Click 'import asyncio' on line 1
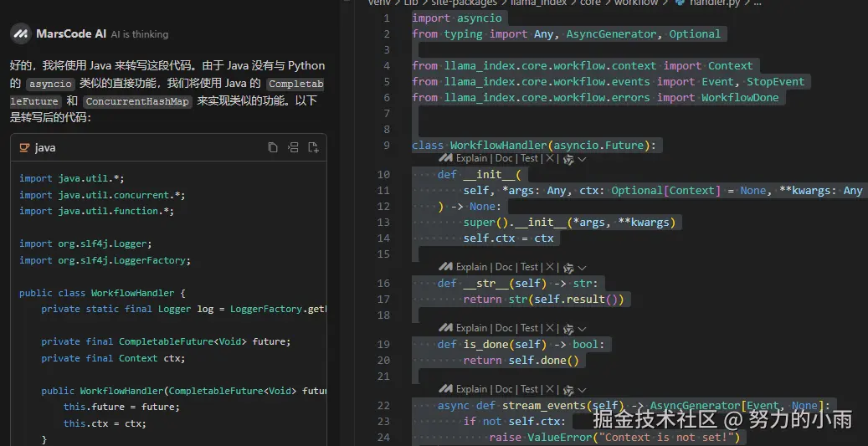868x446 pixels. coord(457,18)
